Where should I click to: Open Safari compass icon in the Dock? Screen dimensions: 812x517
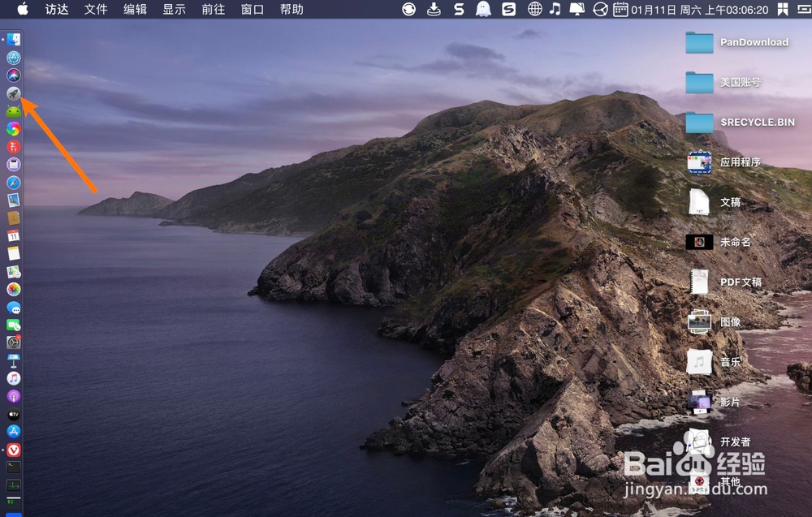click(14, 182)
